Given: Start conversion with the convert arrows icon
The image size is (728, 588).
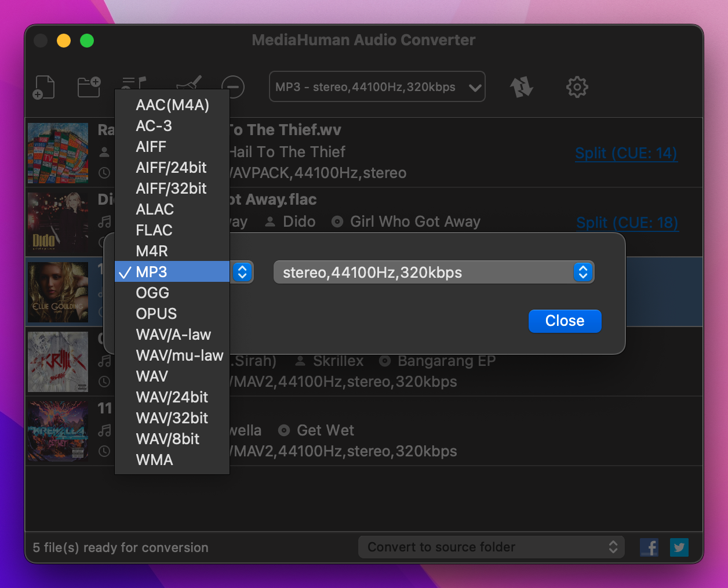Looking at the screenshot, I should point(522,87).
